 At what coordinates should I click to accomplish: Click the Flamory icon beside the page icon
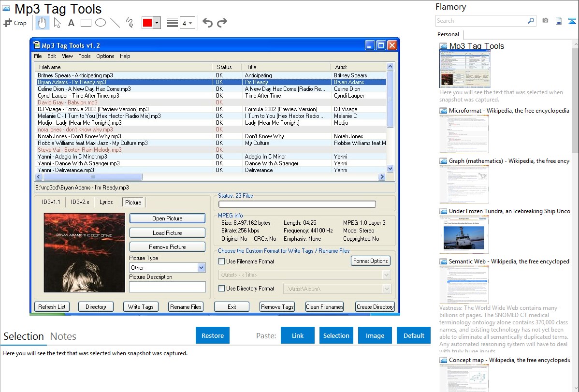point(572,21)
